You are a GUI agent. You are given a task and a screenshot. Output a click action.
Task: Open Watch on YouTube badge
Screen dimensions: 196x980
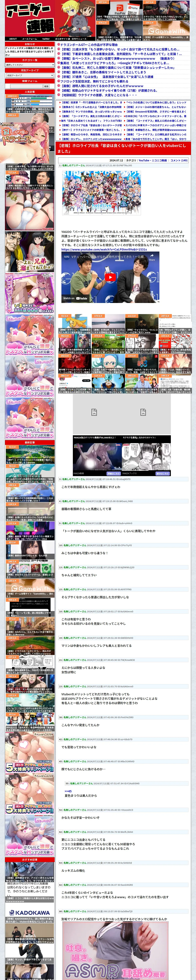click(75, 298)
